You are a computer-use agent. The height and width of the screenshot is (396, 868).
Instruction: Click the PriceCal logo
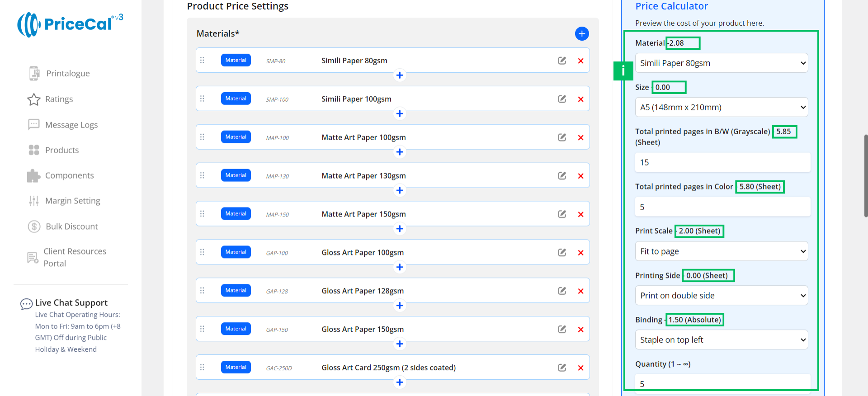tap(70, 24)
